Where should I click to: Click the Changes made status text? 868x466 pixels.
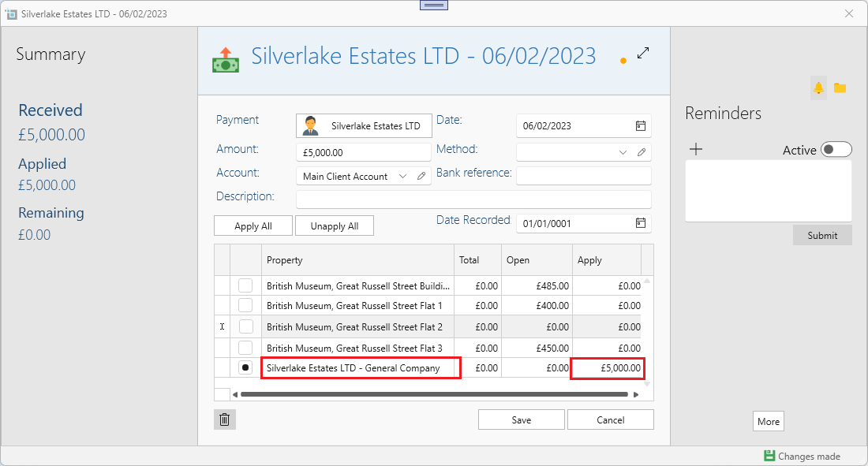809,456
